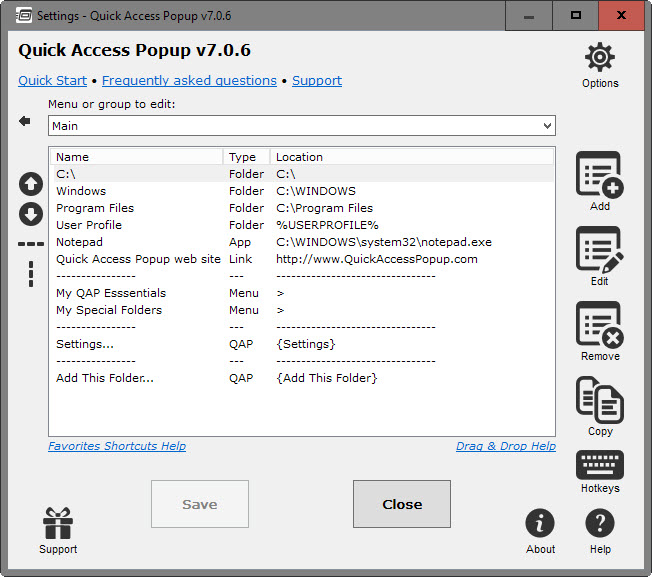Click the {Settings} location cell

coord(306,344)
